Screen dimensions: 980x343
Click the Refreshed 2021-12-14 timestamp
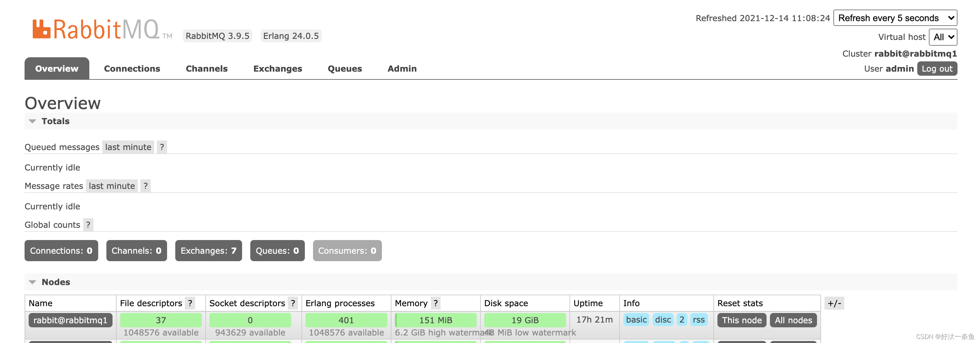(763, 18)
